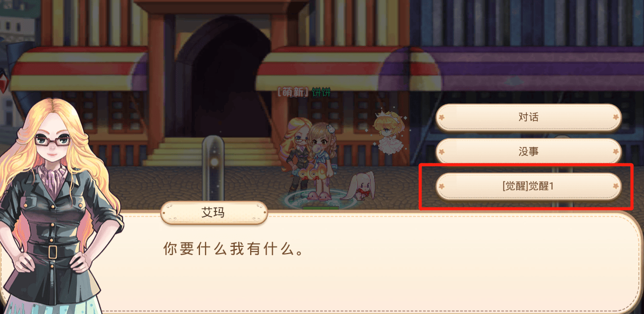
Task: Choose the 没事 option
Action: coord(528,152)
